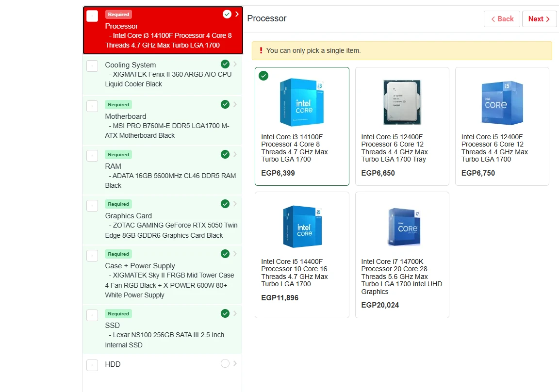Screen dimensions: 559x392
Task: Click the Graphics Card step thumbnail icon
Action: (x=92, y=205)
